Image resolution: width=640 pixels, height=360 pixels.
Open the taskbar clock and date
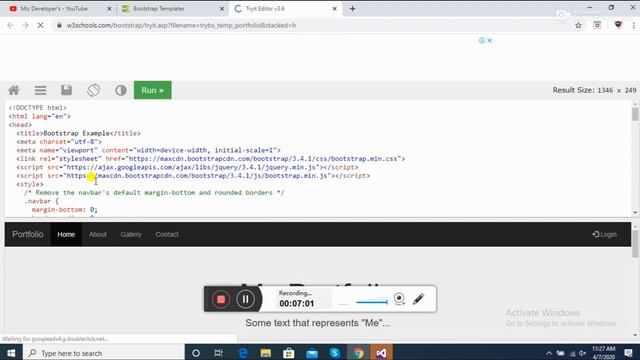pos(603,353)
